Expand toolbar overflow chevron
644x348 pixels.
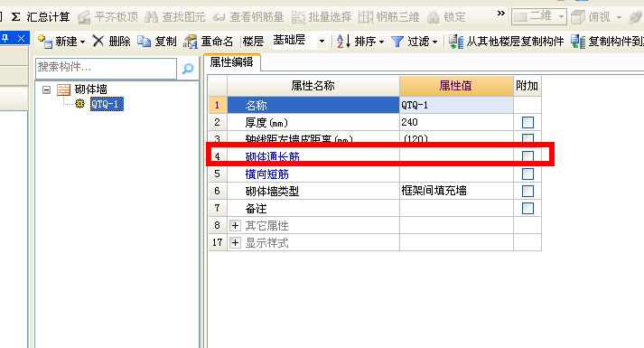tap(500, 14)
